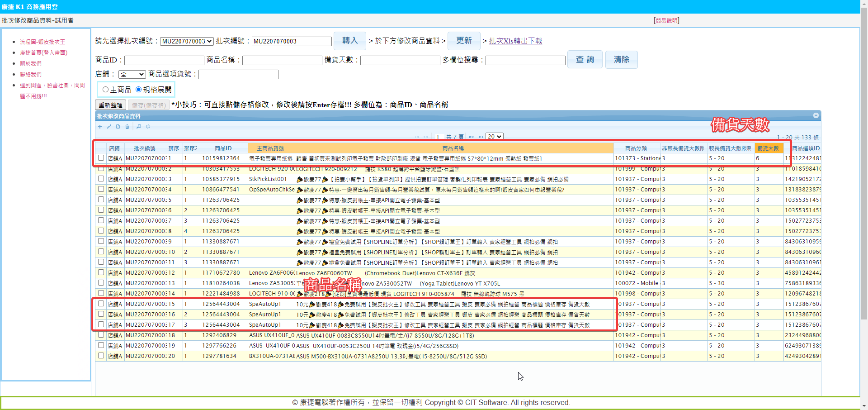The image size is (868, 410).
Task: Click the trash delete row icon
Action: tap(127, 127)
